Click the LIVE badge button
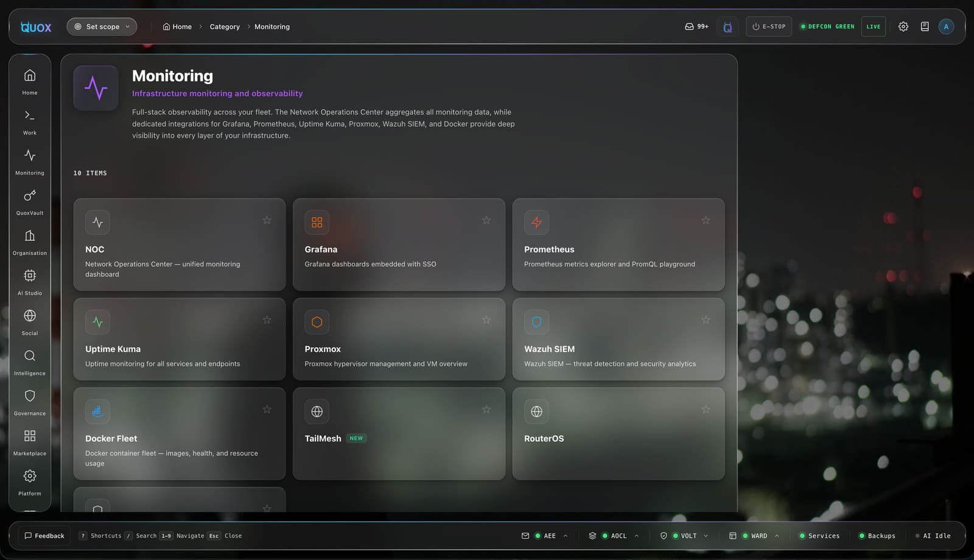Image resolution: width=974 pixels, height=560 pixels. pos(874,27)
